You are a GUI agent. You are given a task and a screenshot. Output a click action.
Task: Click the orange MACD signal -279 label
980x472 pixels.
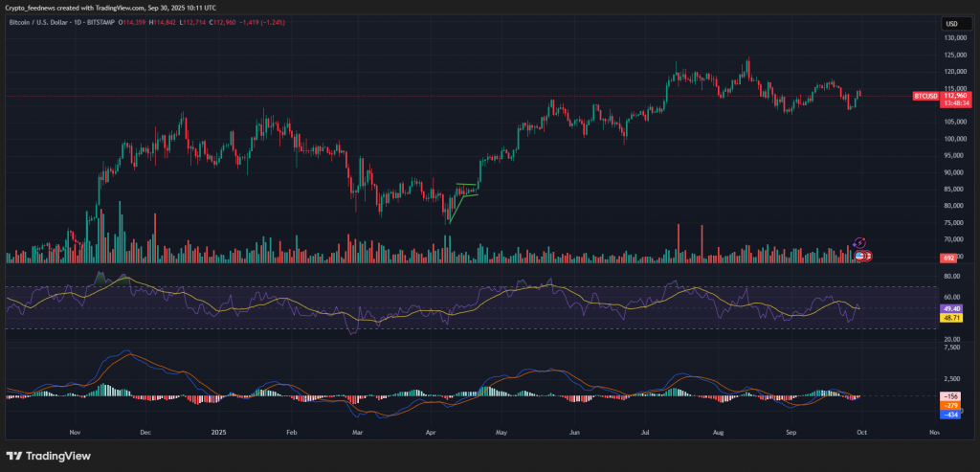tap(952, 406)
